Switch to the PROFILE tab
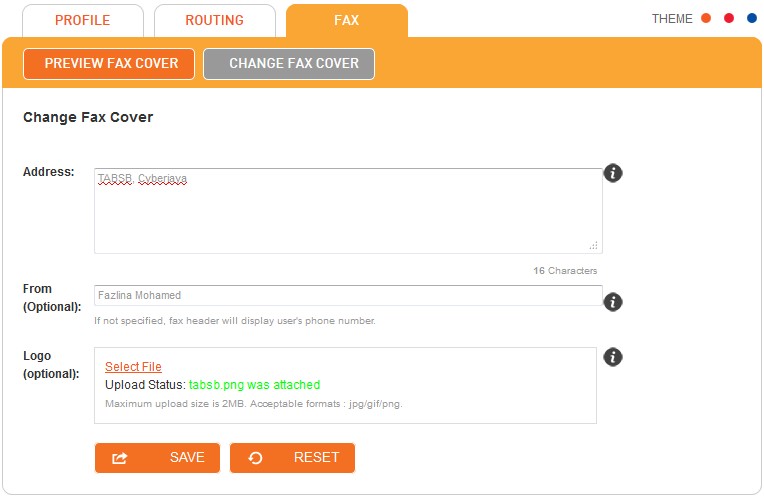 point(83,20)
